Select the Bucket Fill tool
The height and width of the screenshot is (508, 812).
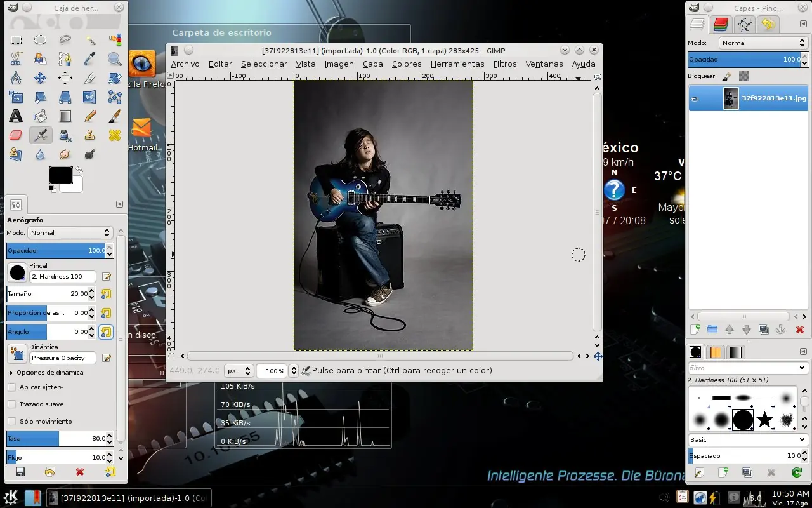(x=40, y=116)
